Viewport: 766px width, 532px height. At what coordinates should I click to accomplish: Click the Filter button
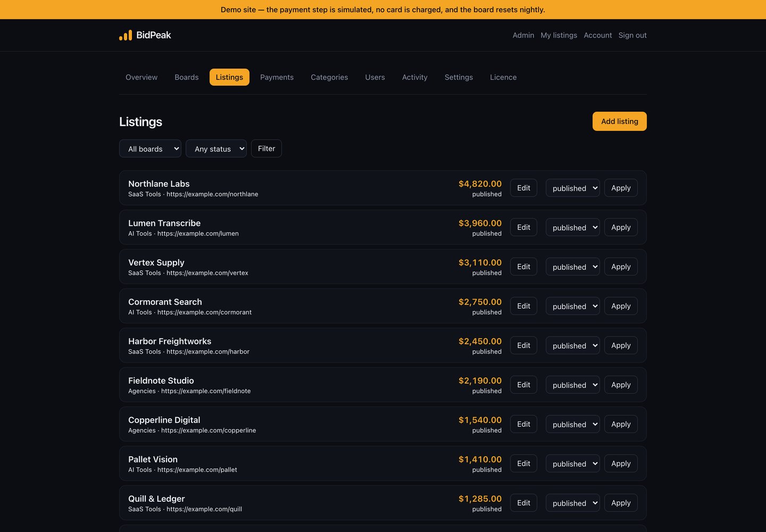267,148
